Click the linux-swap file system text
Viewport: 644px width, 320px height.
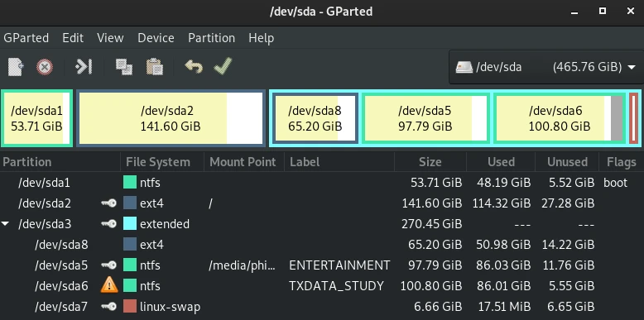click(x=170, y=307)
